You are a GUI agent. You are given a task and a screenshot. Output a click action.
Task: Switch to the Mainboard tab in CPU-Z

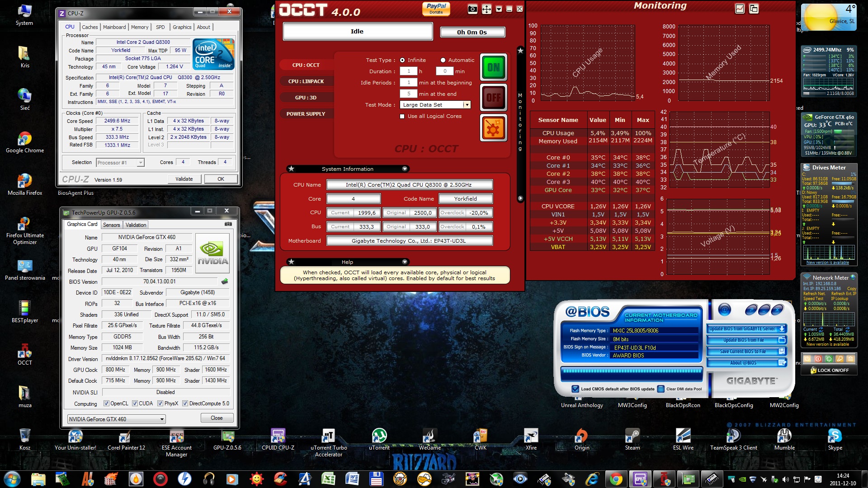pyautogui.click(x=114, y=27)
